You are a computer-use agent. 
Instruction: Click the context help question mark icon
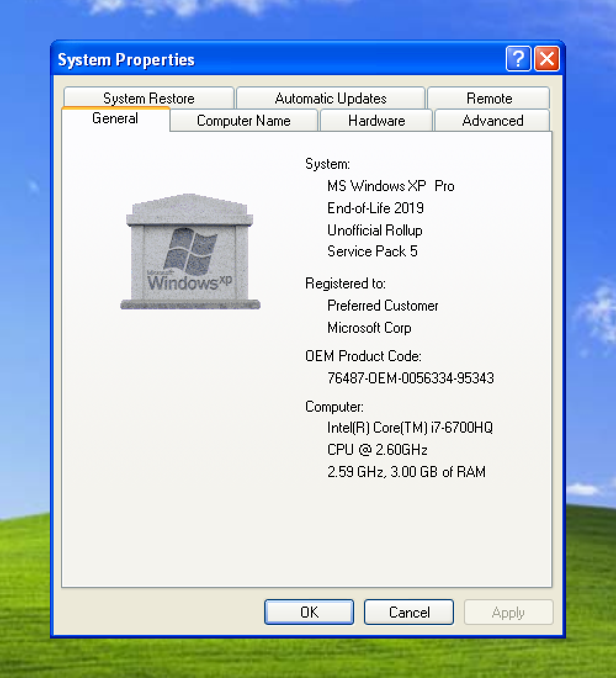point(518,59)
